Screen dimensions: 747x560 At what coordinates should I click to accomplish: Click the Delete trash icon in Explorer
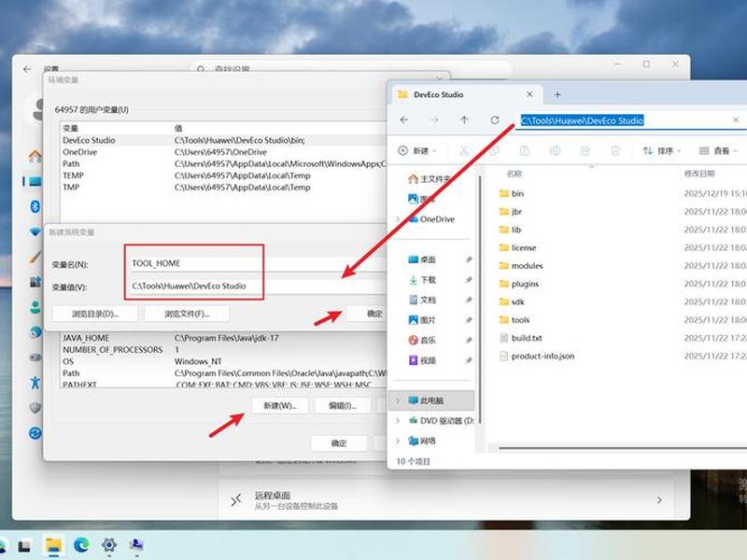pyautogui.click(x=615, y=151)
